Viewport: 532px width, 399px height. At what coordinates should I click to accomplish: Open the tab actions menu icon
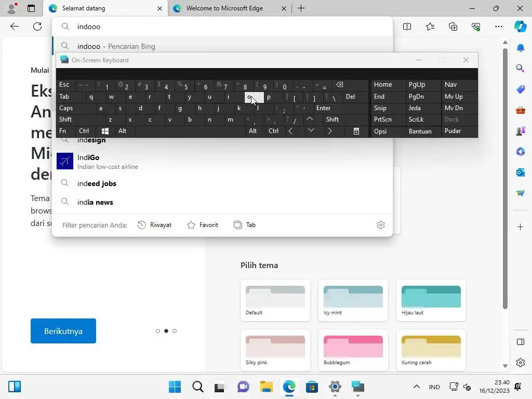pyautogui.click(x=31, y=8)
